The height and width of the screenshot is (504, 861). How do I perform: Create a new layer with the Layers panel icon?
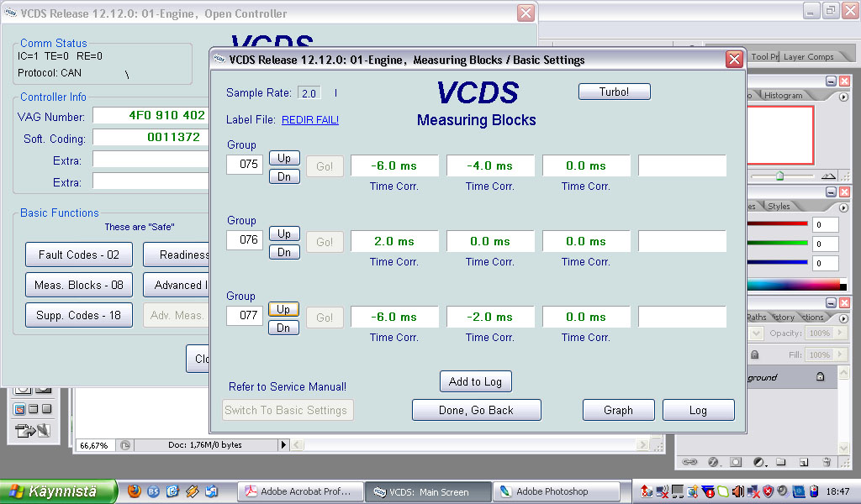tap(804, 462)
